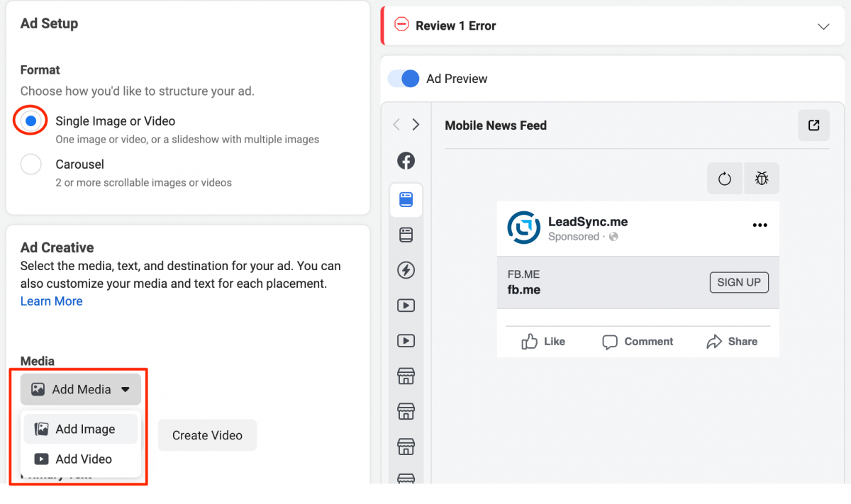Click the refresh icon on the ad preview

tap(724, 178)
